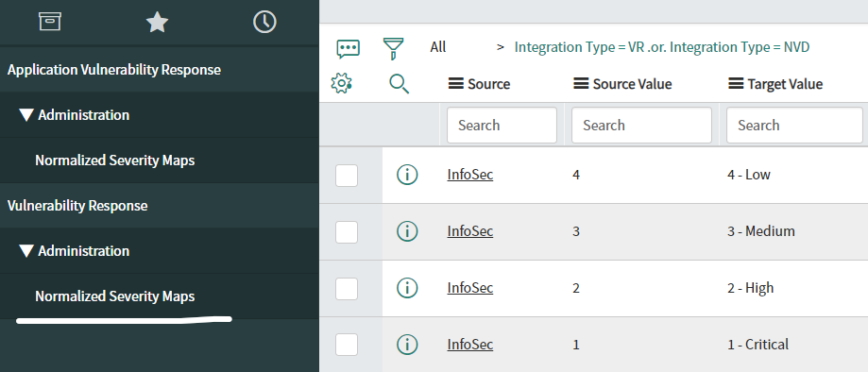
Task: Click the All breadcrumb filter link
Action: pos(438,47)
